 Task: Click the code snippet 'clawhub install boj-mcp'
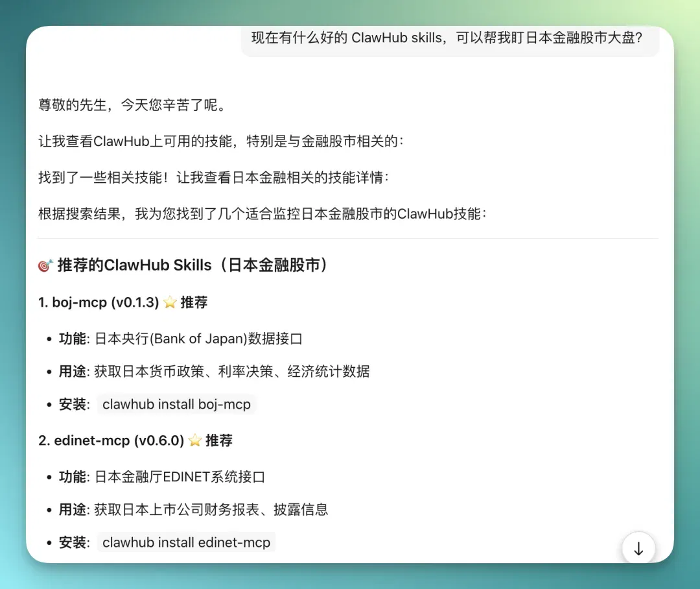click(176, 404)
